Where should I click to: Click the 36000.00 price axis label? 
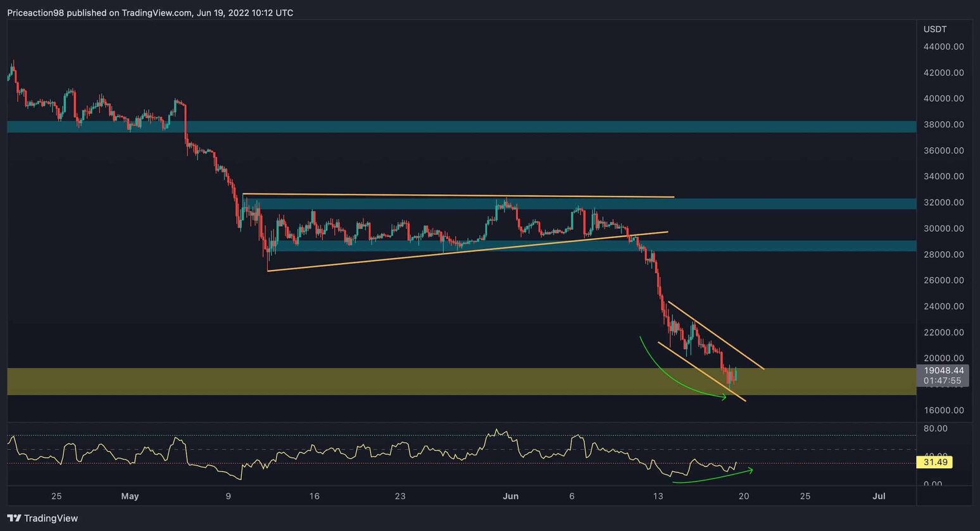coord(944,151)
